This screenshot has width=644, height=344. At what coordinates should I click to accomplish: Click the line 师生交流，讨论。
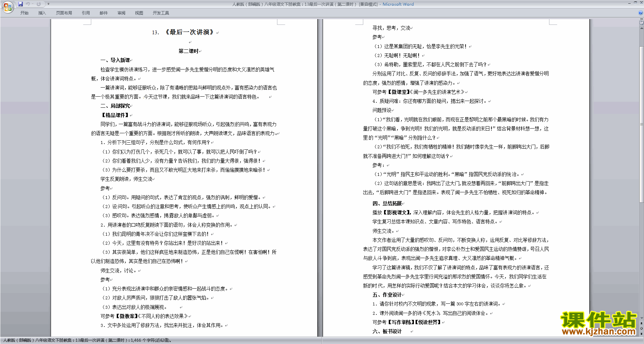pos(119,271)
